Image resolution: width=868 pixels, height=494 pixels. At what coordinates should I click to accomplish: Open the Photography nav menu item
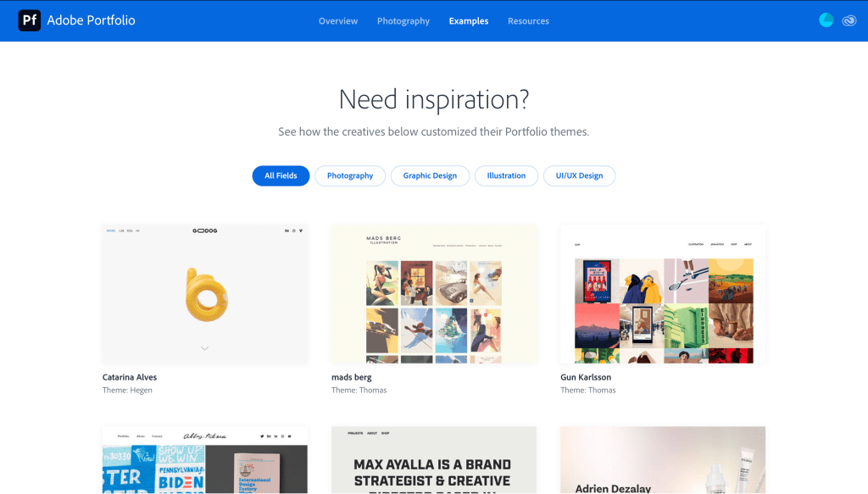pyautogui.click(x=403, y=21)
